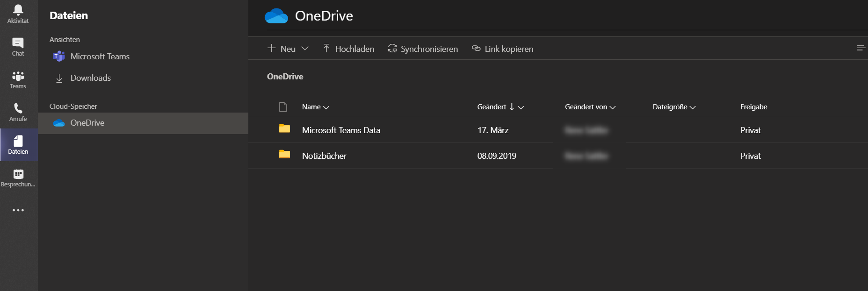
Task: Click the Ansichten section label
Action: 65,40
